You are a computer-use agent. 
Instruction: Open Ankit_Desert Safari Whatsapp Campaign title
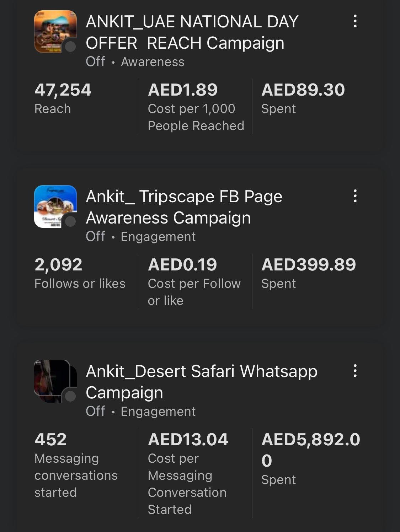tap(202, 382)
